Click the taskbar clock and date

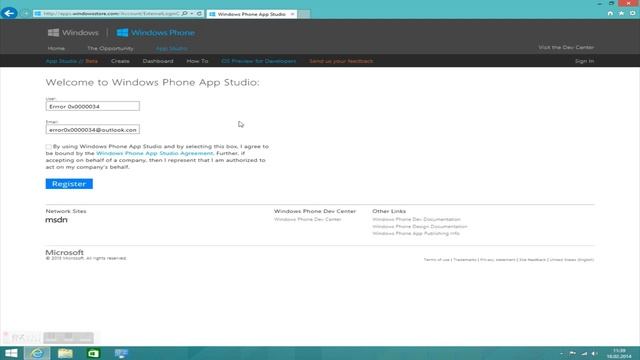click(x=619, y=353)
